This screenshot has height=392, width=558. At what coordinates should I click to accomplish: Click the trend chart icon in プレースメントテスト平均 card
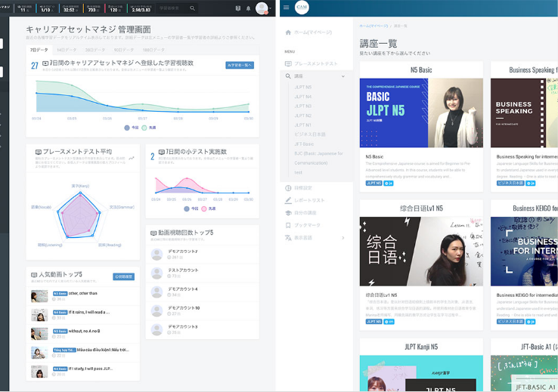[x=132, y=158]
